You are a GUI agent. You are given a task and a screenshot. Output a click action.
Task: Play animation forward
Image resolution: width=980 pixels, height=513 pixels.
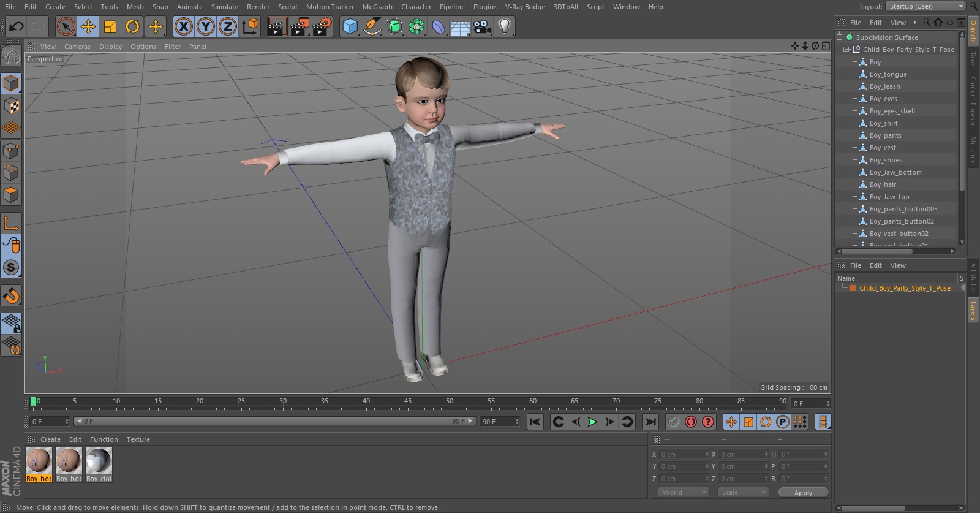592,422
